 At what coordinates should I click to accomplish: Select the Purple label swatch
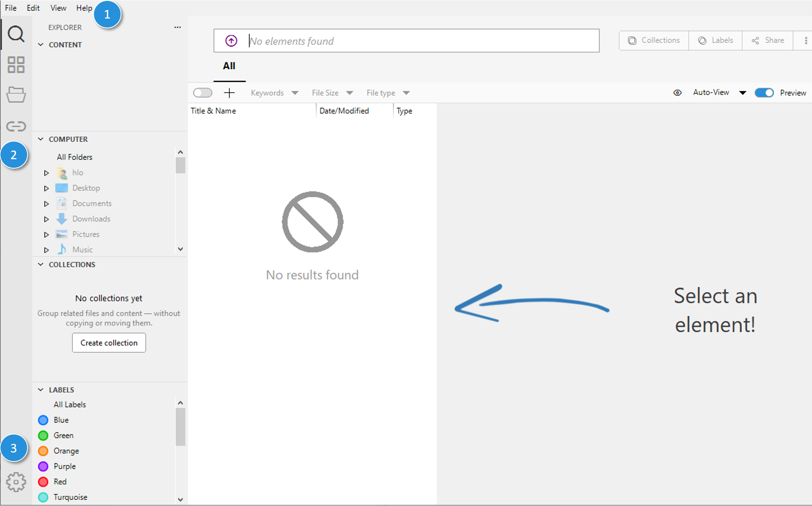click(x=43, y=466)
